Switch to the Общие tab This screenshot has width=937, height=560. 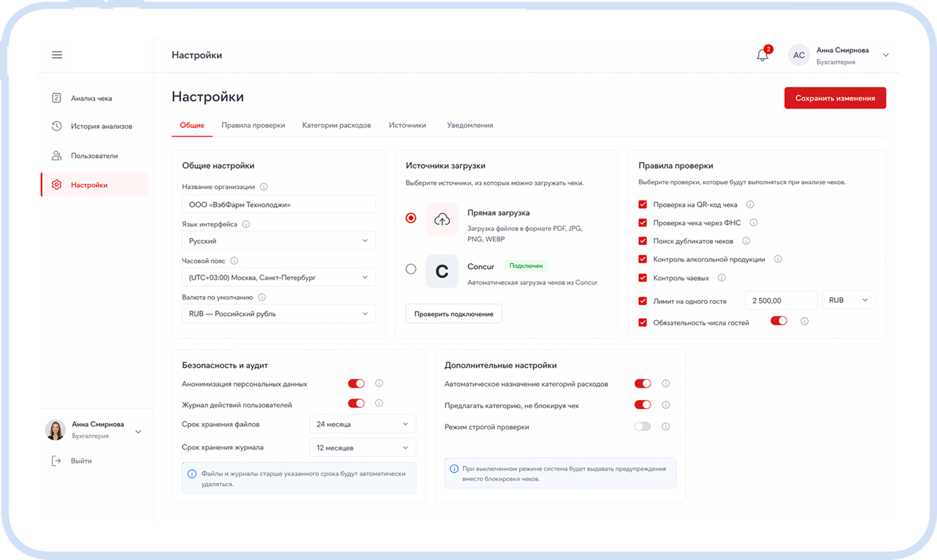(x=192, y=125)
